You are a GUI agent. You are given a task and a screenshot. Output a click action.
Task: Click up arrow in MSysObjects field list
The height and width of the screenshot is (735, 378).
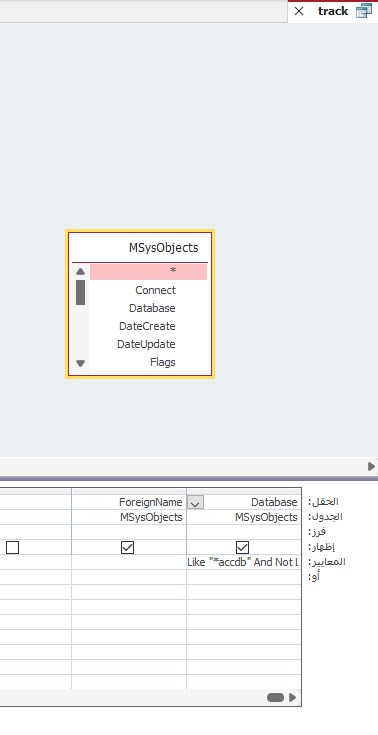[x=80, y=271]
